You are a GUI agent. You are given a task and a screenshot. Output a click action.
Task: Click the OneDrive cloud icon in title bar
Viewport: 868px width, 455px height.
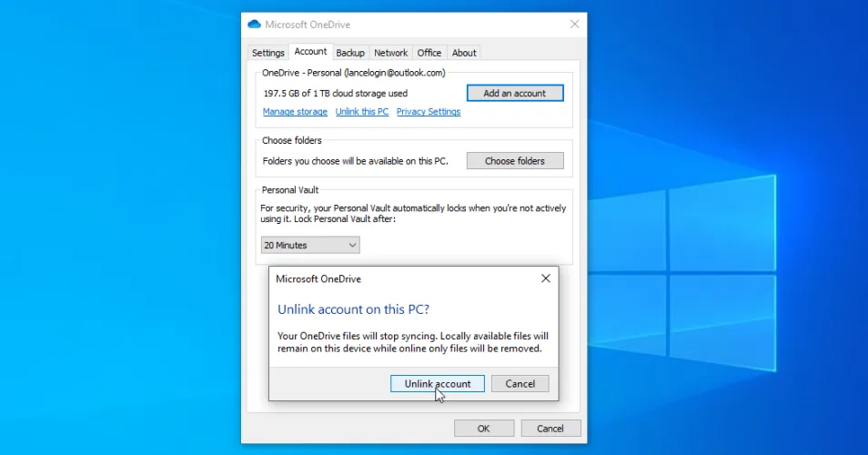click(x=254, y=25)
